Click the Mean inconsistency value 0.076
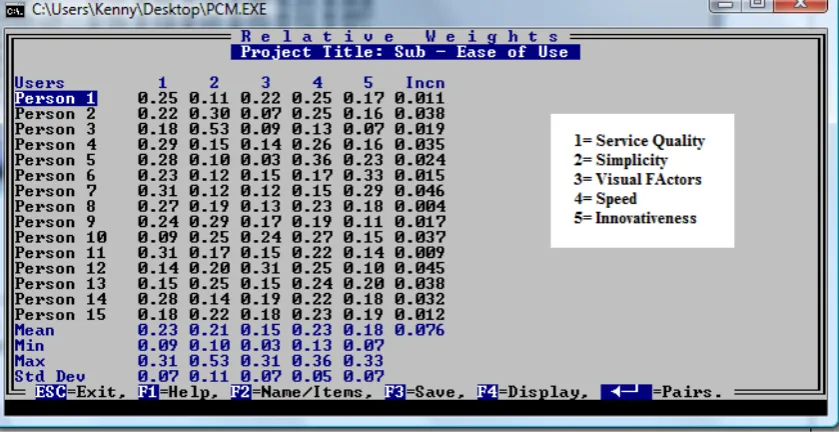Image resolution: width=839 pixels, height=434 pixels. point(420,330)
